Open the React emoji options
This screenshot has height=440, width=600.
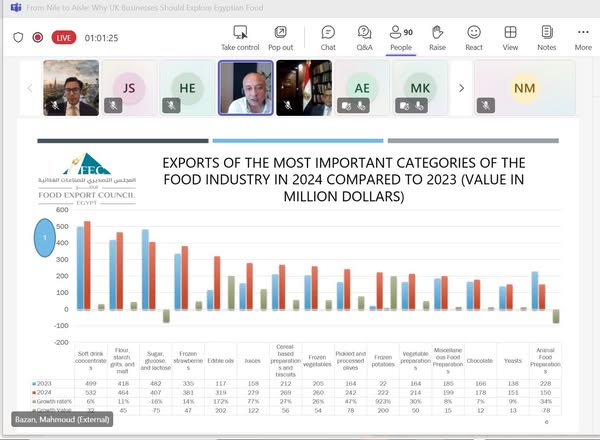(x=474, y=37)
